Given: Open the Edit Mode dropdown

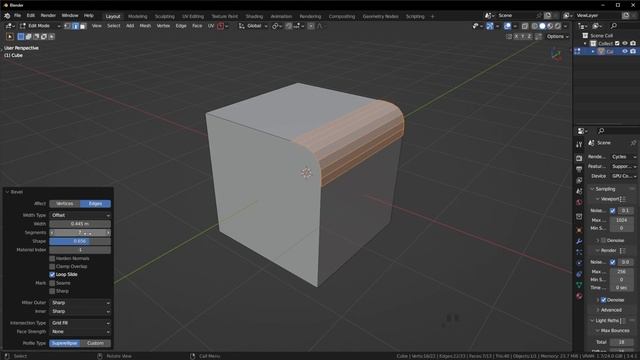Looking at the screenshot, I should click(40, 26).
